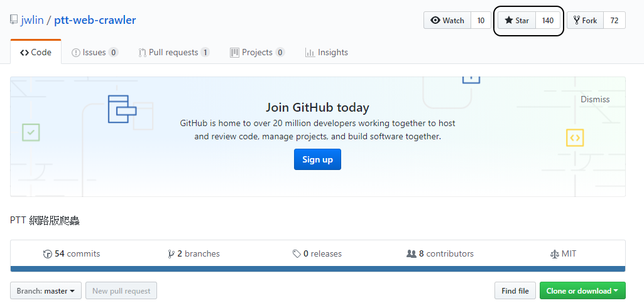The height and width of the screenshot is (303, 644).
Task: Click the fork icon on Fork button
Action: point(577,21)
